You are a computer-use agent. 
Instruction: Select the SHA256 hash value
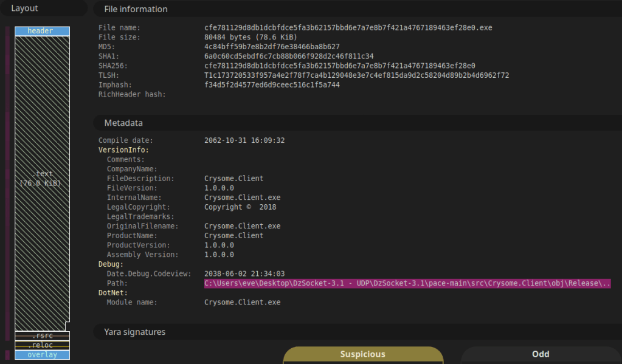(x=339, y=66)
